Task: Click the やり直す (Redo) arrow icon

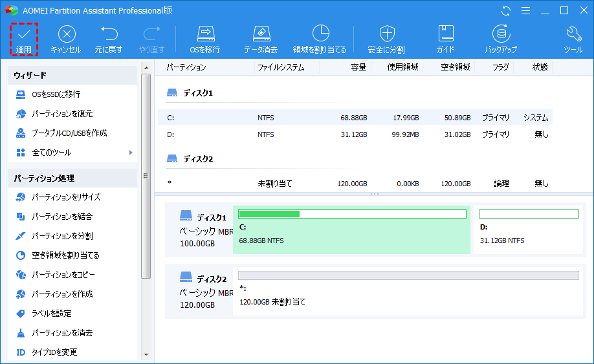Action: [152, 34]
